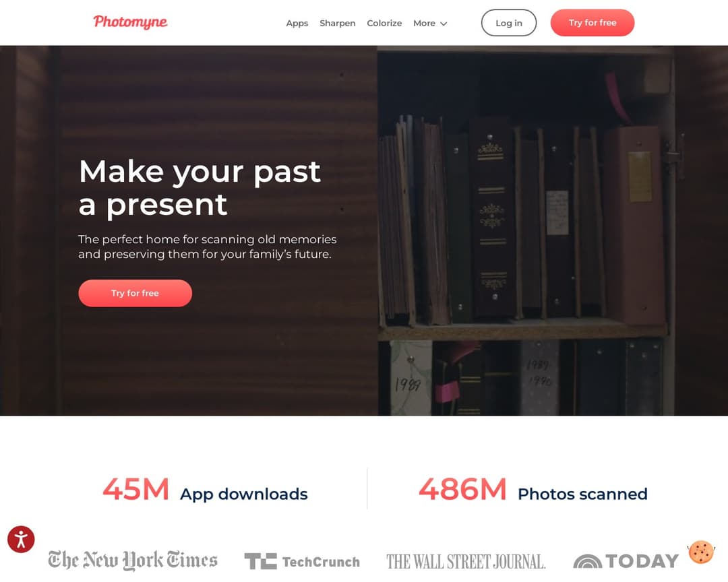Click the Photomyne logo
Screen dimensions: 728x582
coord(130,22)
